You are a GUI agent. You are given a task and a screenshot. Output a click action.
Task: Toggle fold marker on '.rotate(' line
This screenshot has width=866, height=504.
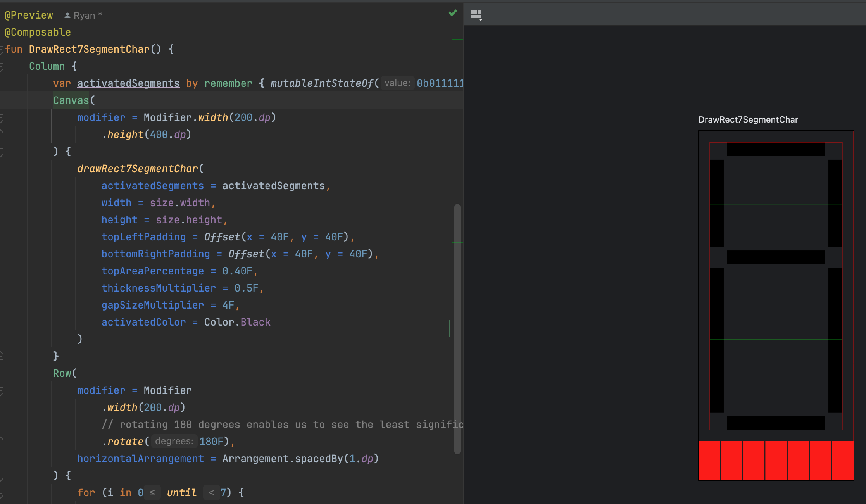(2, 442)
